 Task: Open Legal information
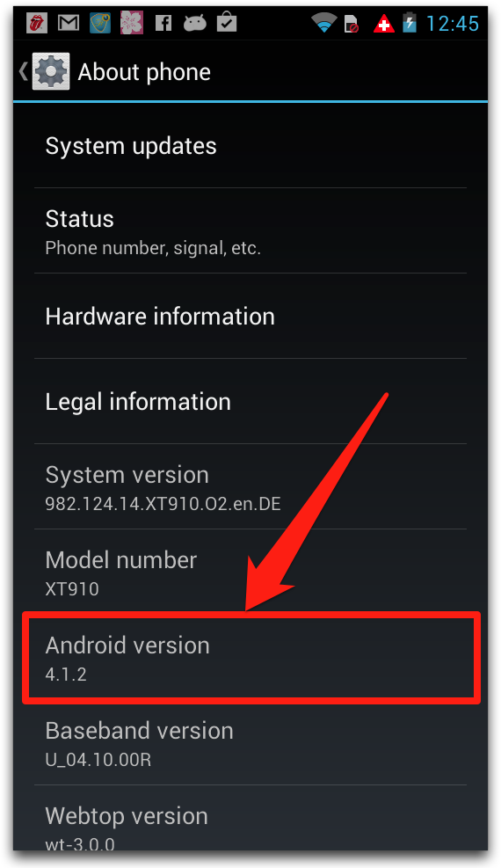[250, 401]
